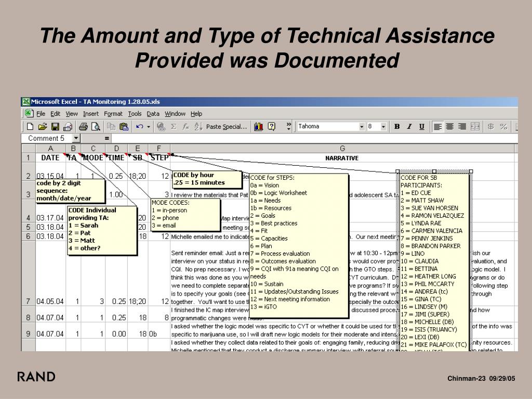Print the sheet using the printer icon
Screen dimensions: 532x399
(83, 127)
